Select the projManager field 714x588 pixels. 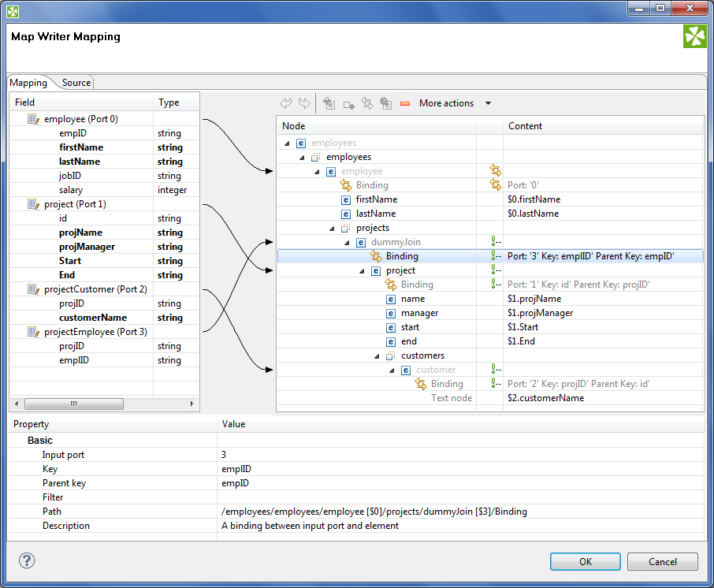coord(87,247)
